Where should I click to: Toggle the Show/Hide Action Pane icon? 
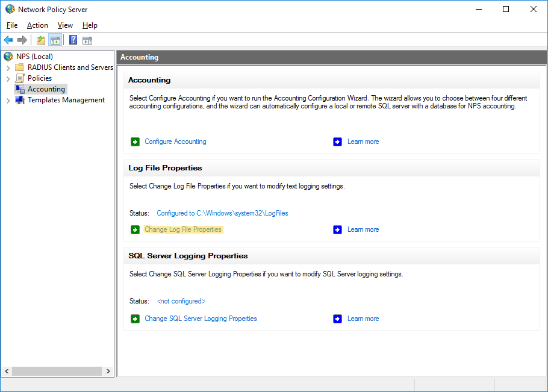[x=87, y=40]
